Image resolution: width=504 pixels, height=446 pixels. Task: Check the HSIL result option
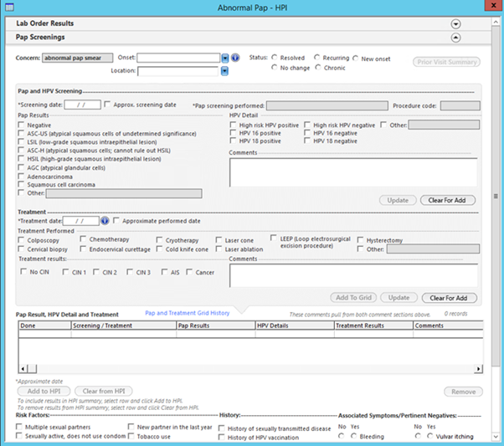[21, 158]
